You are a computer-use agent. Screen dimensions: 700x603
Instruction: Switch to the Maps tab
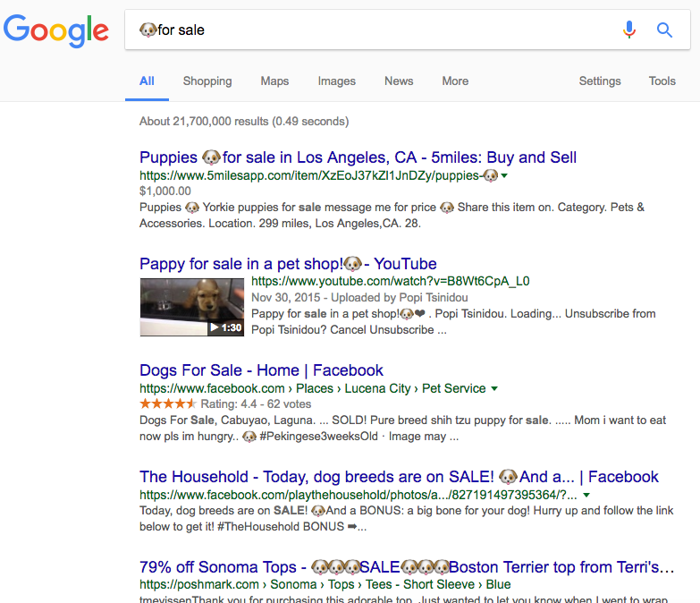tap(274, 81)
